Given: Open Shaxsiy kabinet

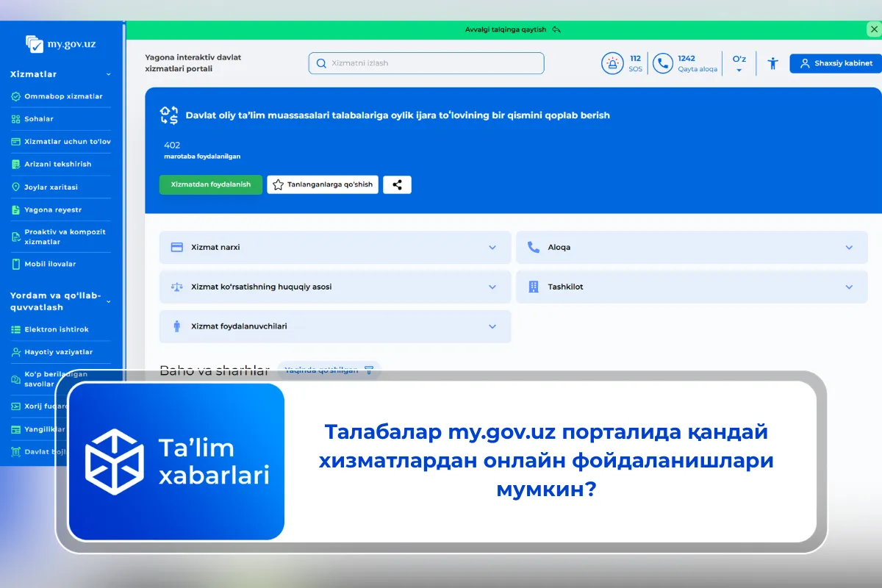Looking at the screenshot, I should pyautogui.click(x=836, y=63).
